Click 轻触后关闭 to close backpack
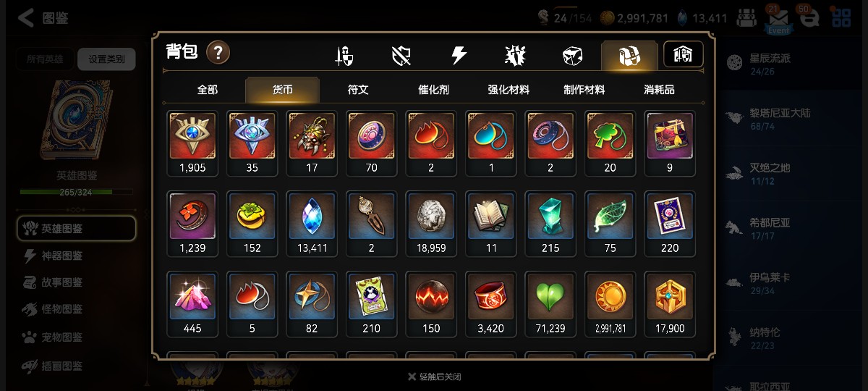The width and height of the screenshot is (868, 391). (x=434, y=377)
